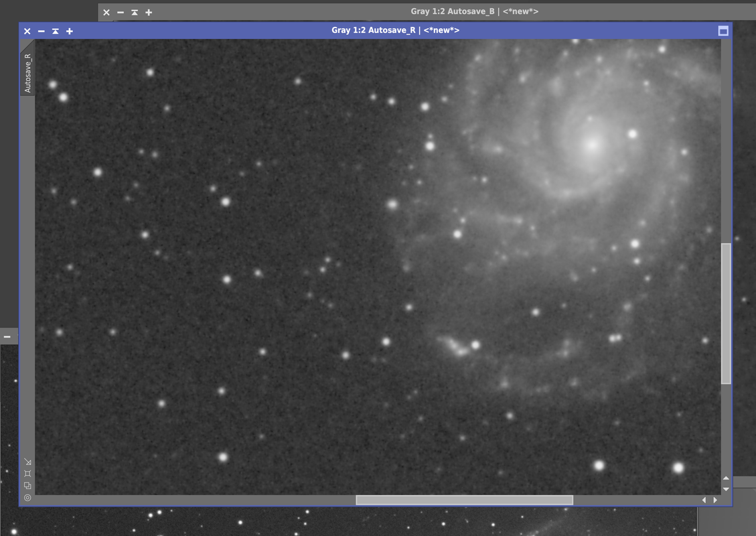Close the Autosave_R image window
The width and height of the screenshot is (756, 536).
27,31
